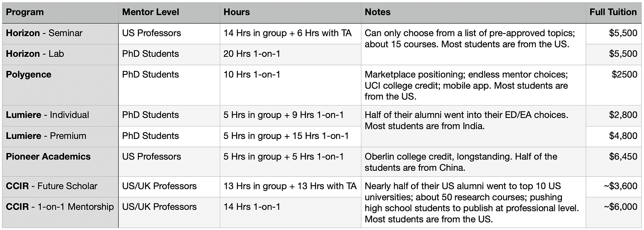Select the Horizon - Seminar cell

pyautogui.click(x=60, y=33)
